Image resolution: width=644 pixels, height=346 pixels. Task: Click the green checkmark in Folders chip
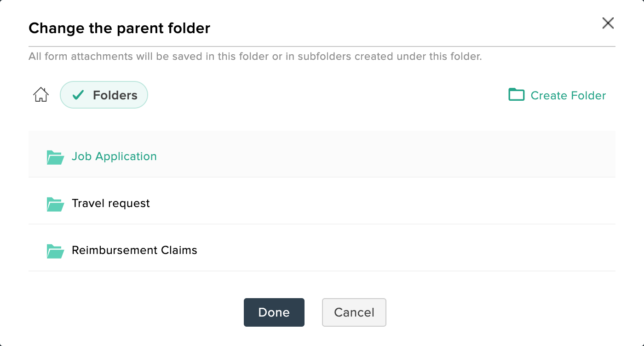coord(78,95)
